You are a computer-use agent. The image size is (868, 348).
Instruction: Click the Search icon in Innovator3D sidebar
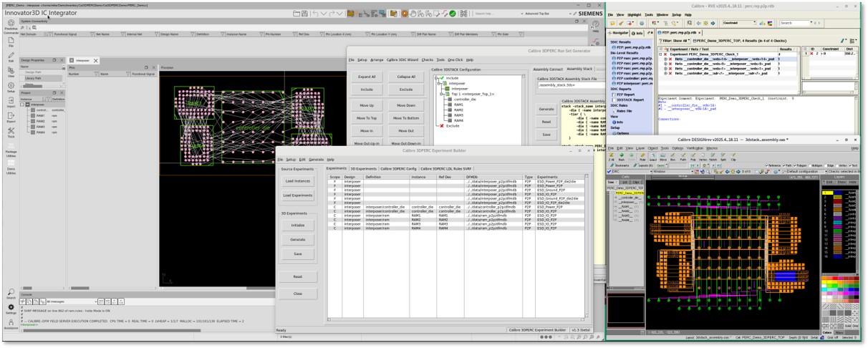click(10, 294)
